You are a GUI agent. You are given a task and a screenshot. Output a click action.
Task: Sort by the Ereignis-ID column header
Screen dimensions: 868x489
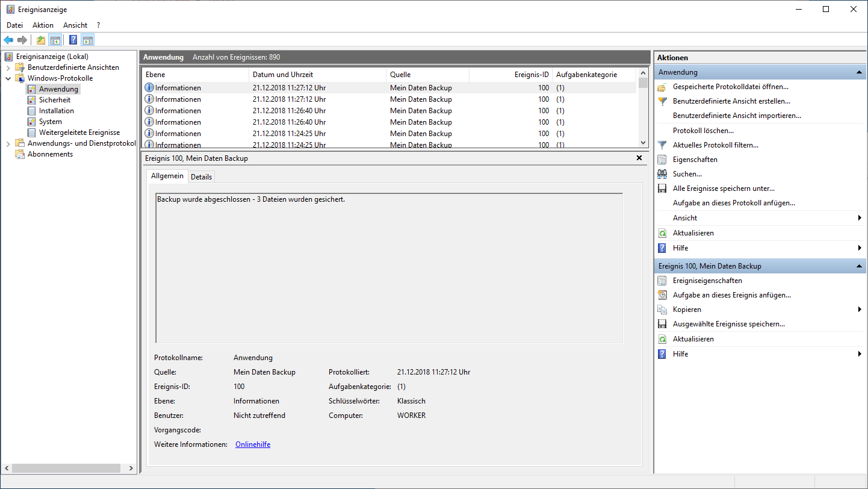coord(510,75)
